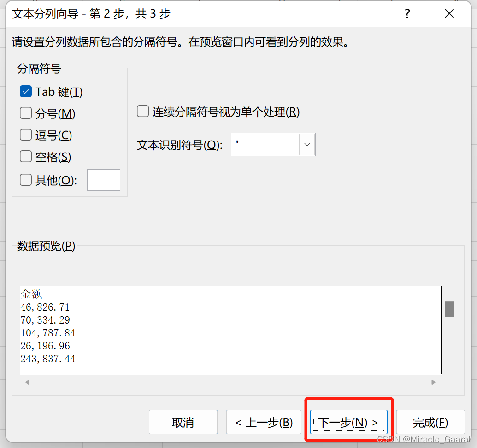This screenshot has height=448, width=477.
Task: Click the preview right scroll arrow
Action: [x=433, y=382]
